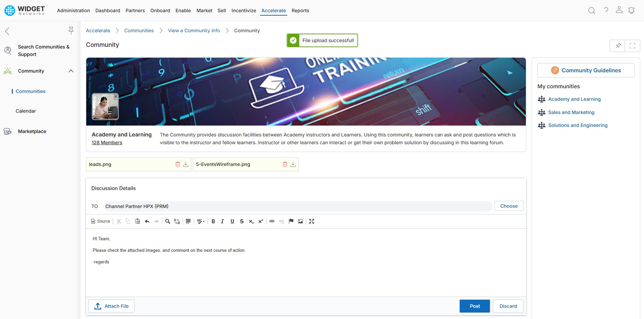This screenshot has width=644, height=319.
Task: Click the insert link icon
Action: pyautogui.click(x=272, y=221)
